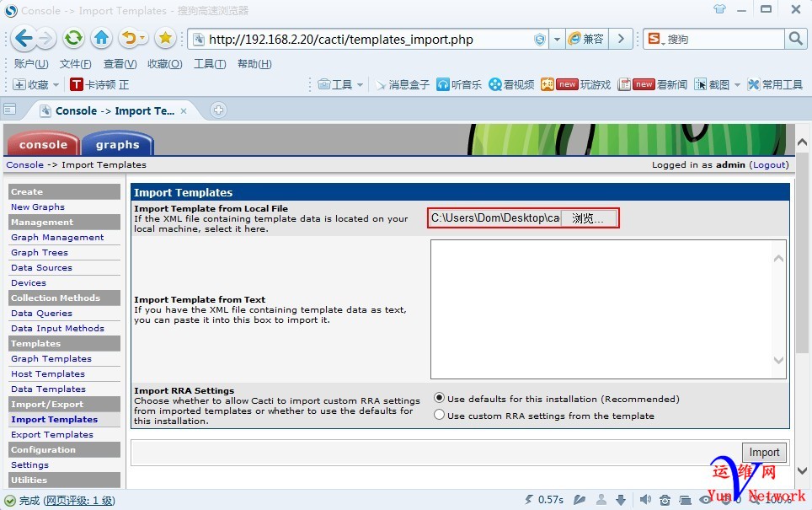Open the 卡诗顿 bookmark
This screenshot has width=812, height=510.
coord(99,84)
